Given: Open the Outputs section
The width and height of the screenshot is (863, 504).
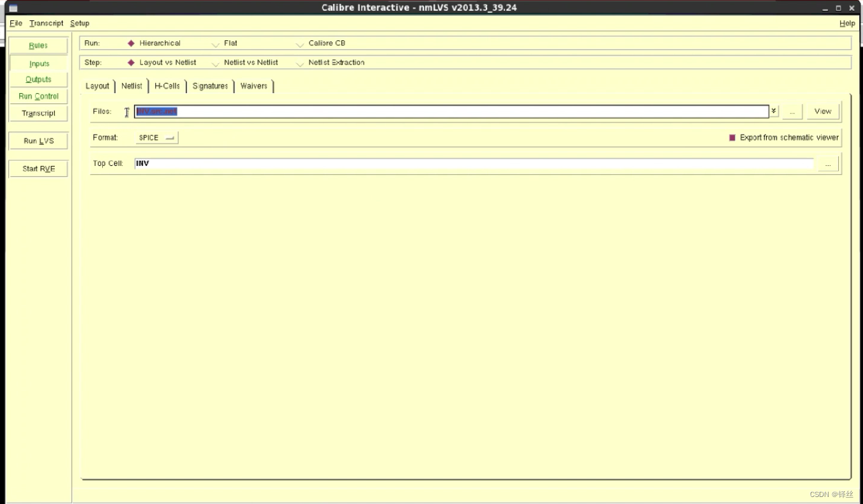Looking at the screenshot, I should [38, 80].
